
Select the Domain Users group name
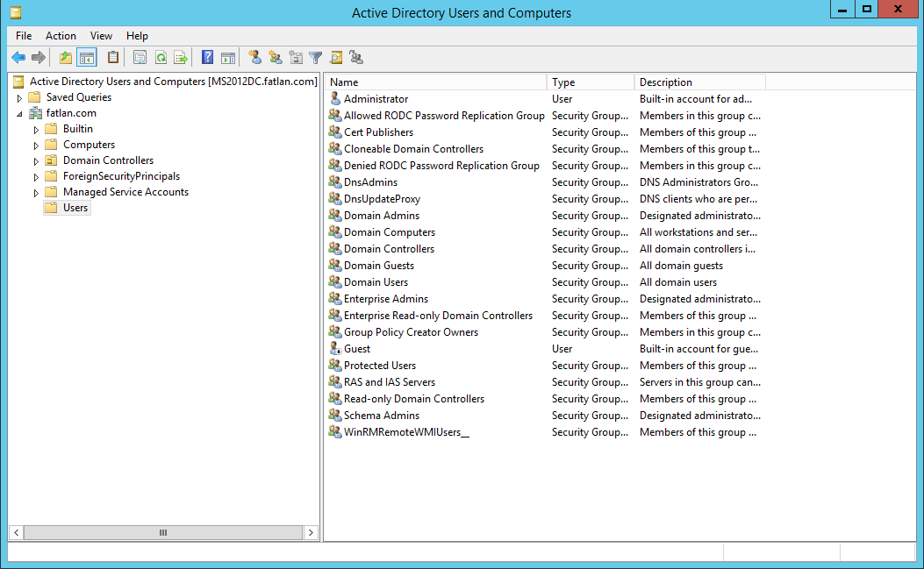[376, 282]
